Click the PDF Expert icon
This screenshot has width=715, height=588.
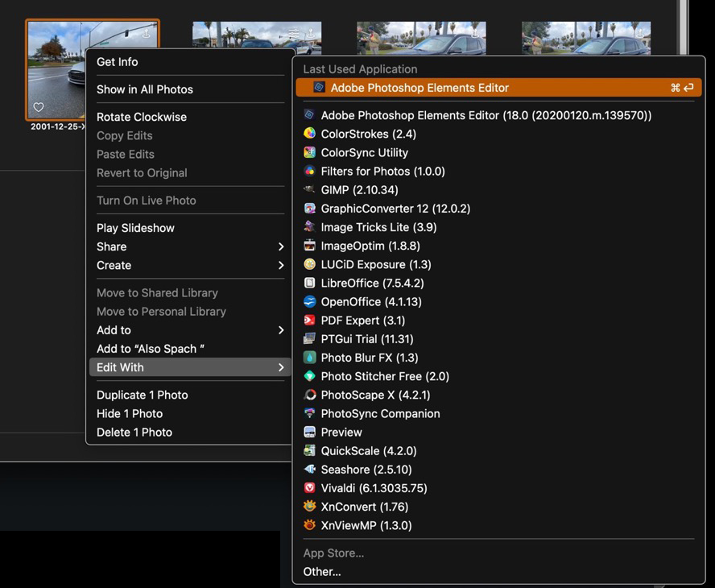[x=310, y=321]
